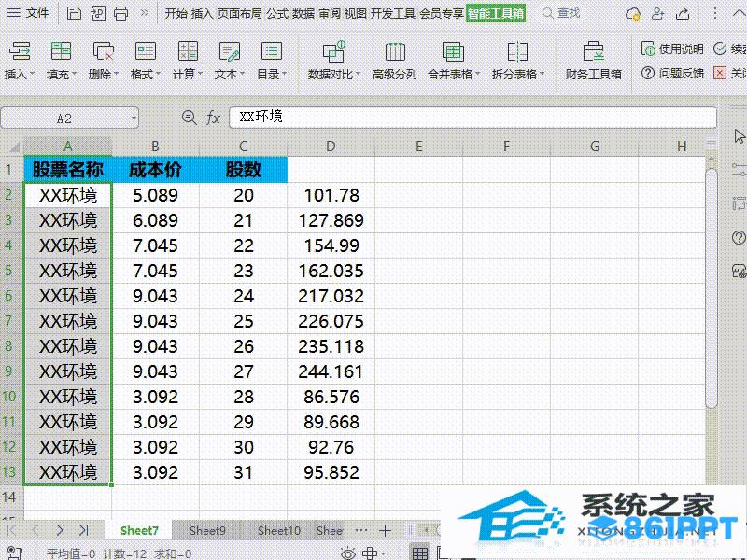Viewport: 747px width, 560px height.
Task: Collapse the ribbon with the up chevron
Action: click(739, 13)
